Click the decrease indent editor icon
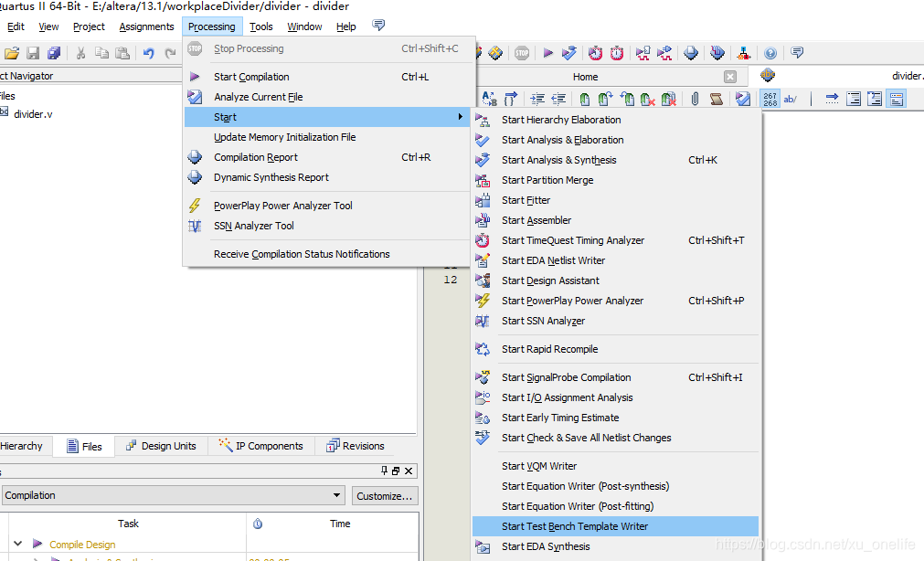This screenshot has height=561, width=924. pos(558,99)
